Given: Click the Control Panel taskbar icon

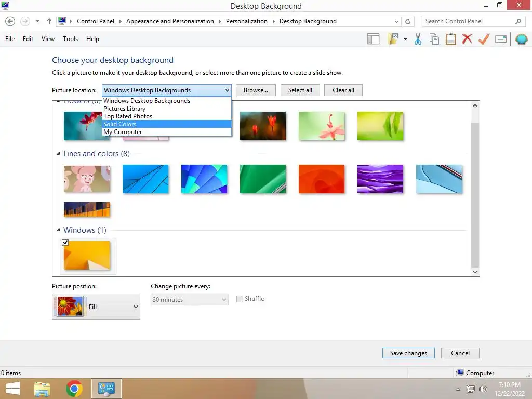Looking at the screenshot, I should [x=106, y=389].
